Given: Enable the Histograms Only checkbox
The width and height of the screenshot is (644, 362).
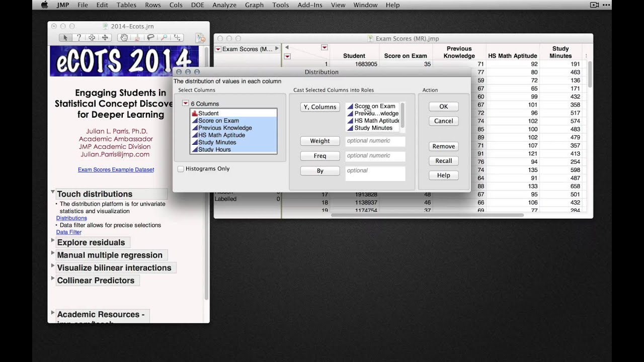Looking at the screenshot, I should [x=181, y=169].
